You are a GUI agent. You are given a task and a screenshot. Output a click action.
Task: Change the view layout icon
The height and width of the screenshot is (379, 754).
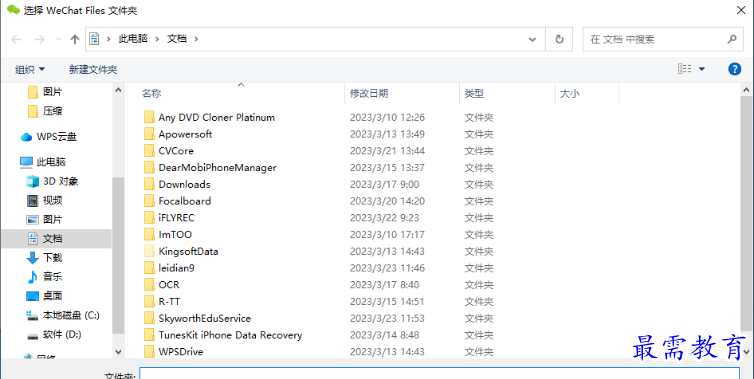[x=685, y=69]
